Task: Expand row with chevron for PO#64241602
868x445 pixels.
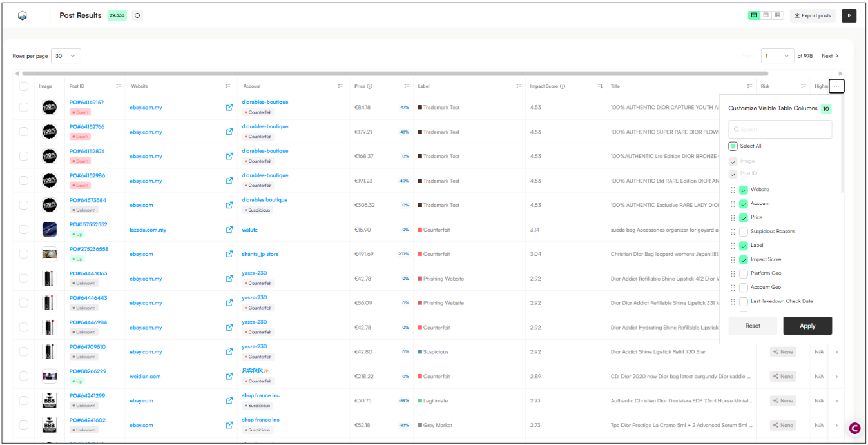Action: click(836, 425)
